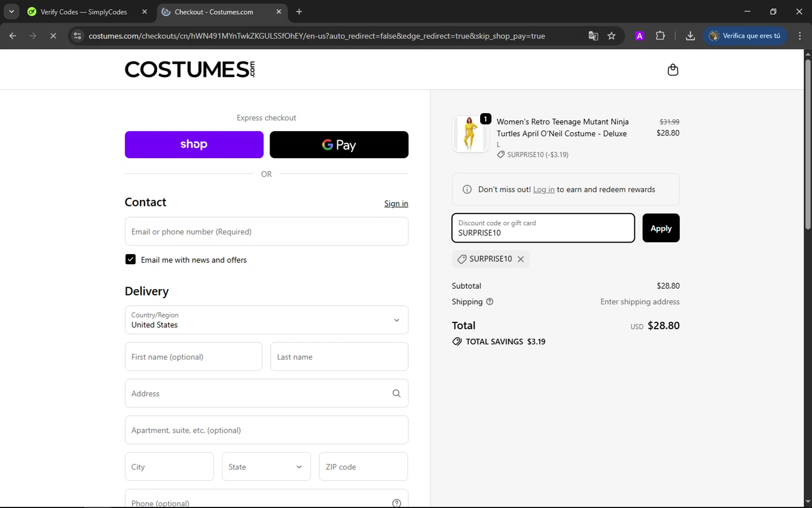Click the City input field
812x508 pixels.
[x=169, y=467]
